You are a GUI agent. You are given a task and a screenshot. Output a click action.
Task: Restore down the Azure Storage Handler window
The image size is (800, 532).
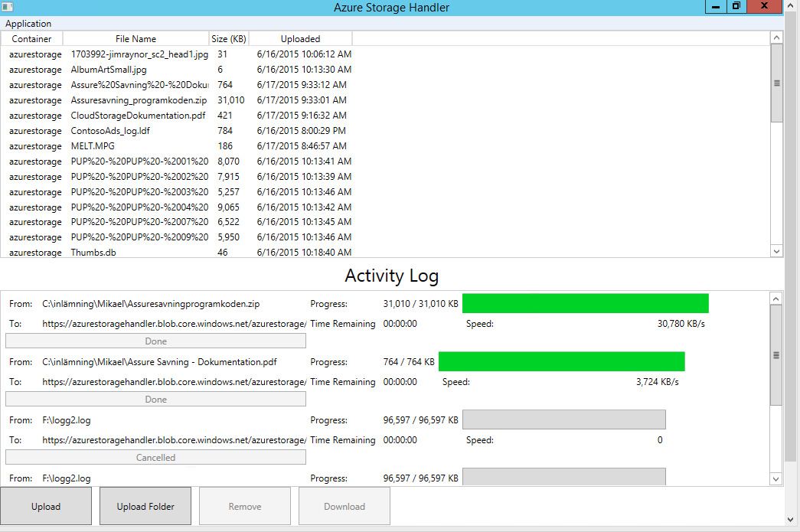tap(736, 6)
